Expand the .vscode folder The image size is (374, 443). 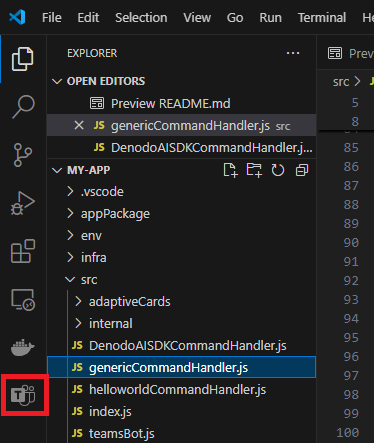coord(70,191)
